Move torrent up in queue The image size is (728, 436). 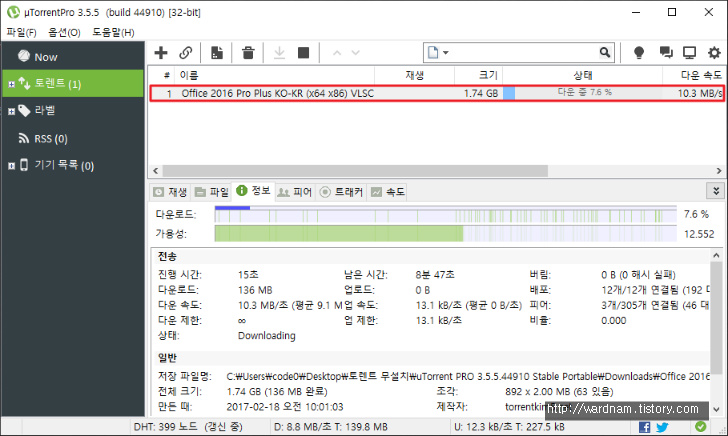(x=337, y=53)
